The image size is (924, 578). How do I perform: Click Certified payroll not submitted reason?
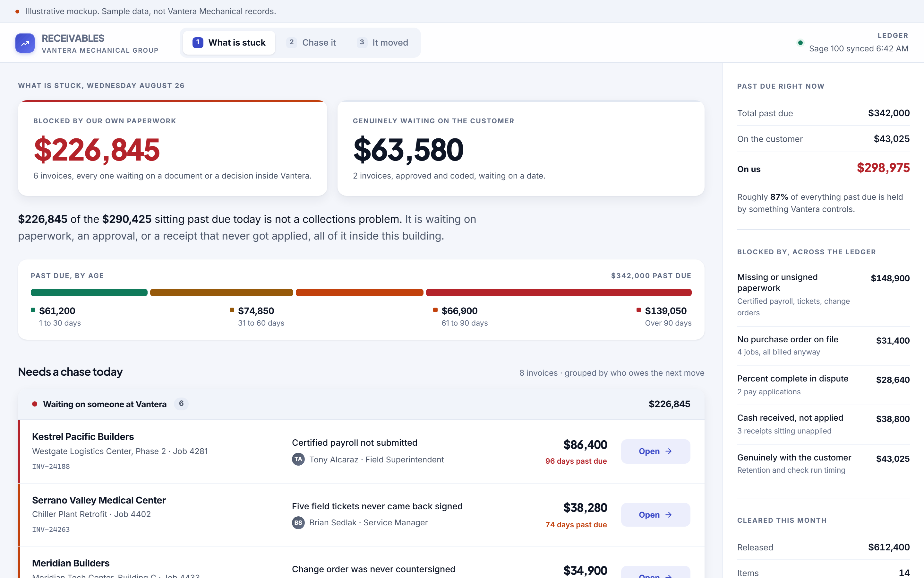[354, 443]
